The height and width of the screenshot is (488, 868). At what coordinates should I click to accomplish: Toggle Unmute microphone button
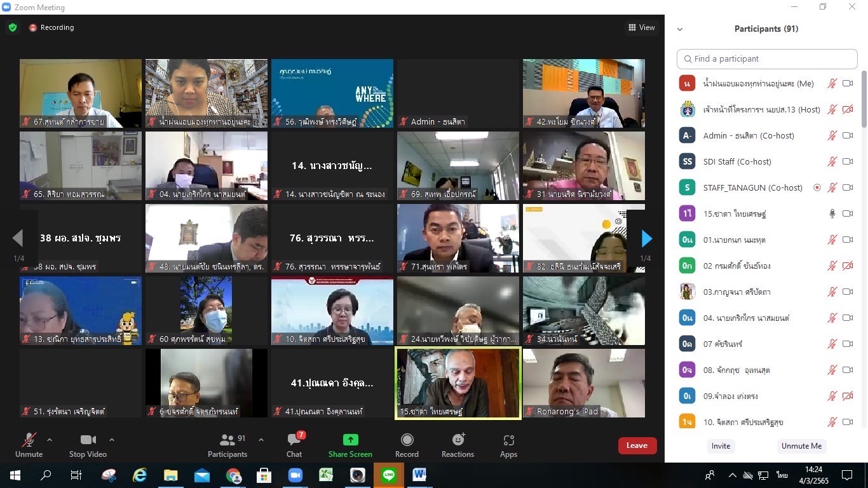tap(29, 440)
